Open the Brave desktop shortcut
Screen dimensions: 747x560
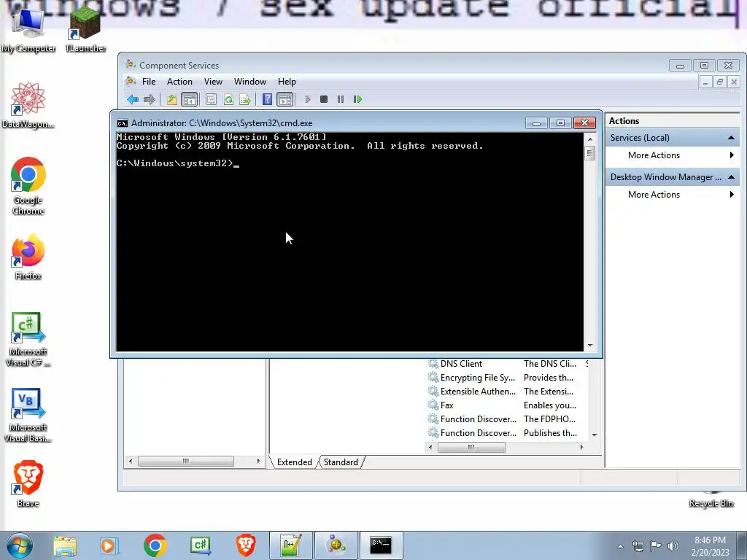tap(28, 483)
